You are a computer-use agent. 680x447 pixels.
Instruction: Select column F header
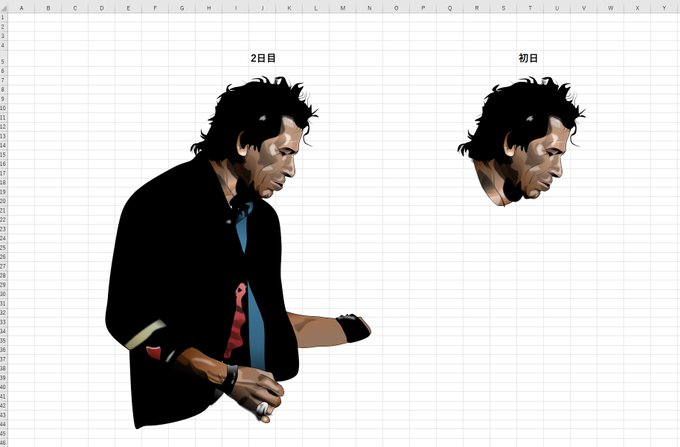[155, 8]
